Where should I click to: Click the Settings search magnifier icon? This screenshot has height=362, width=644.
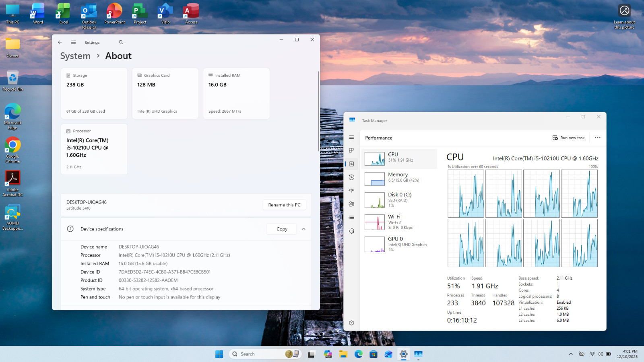[121, 42]
